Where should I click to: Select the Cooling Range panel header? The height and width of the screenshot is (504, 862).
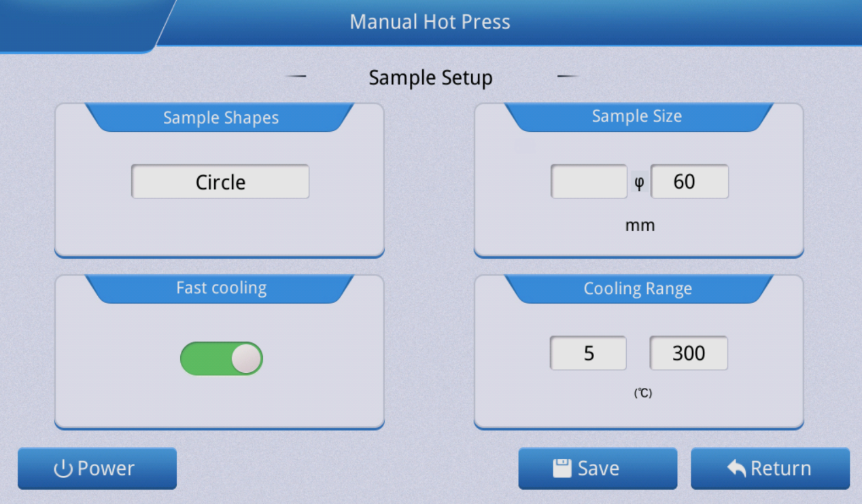pos(638,289)
